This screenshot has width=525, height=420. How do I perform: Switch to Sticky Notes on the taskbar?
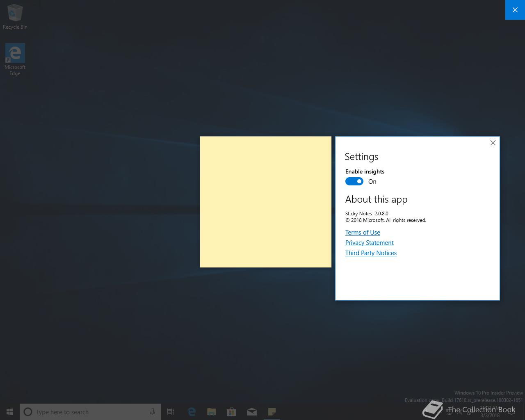(272, 412)
